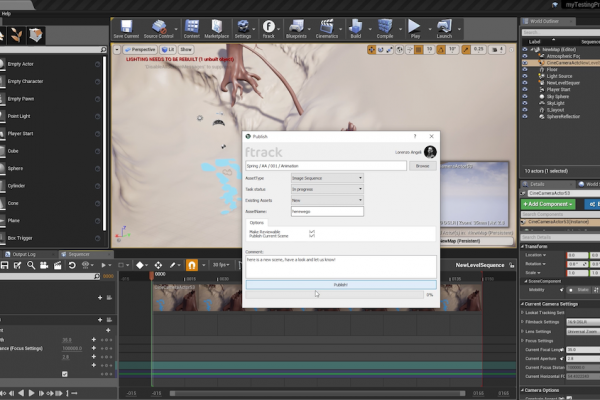Click sequencer keyframe diamond icon
The height and width of the screenshot is (400, 600).
coord(140,265)
